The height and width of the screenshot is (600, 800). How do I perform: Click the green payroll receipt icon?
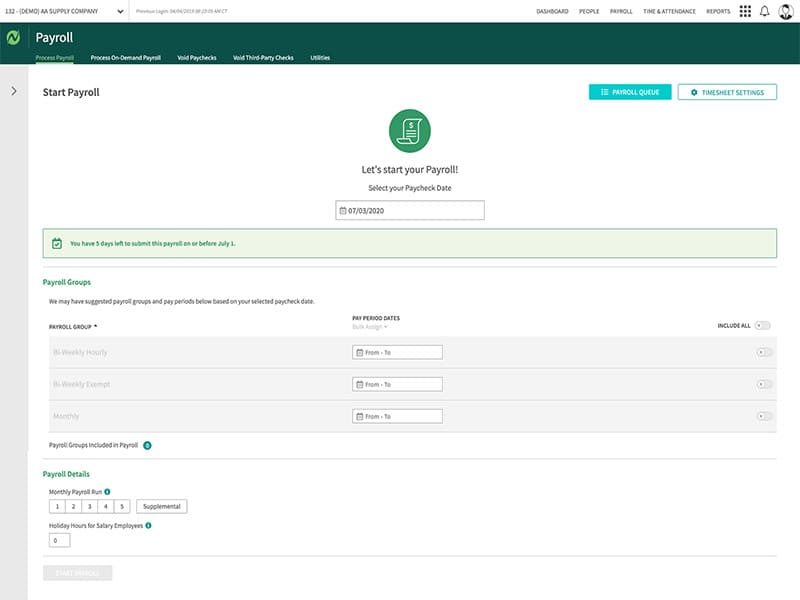(x=409, y=130)
